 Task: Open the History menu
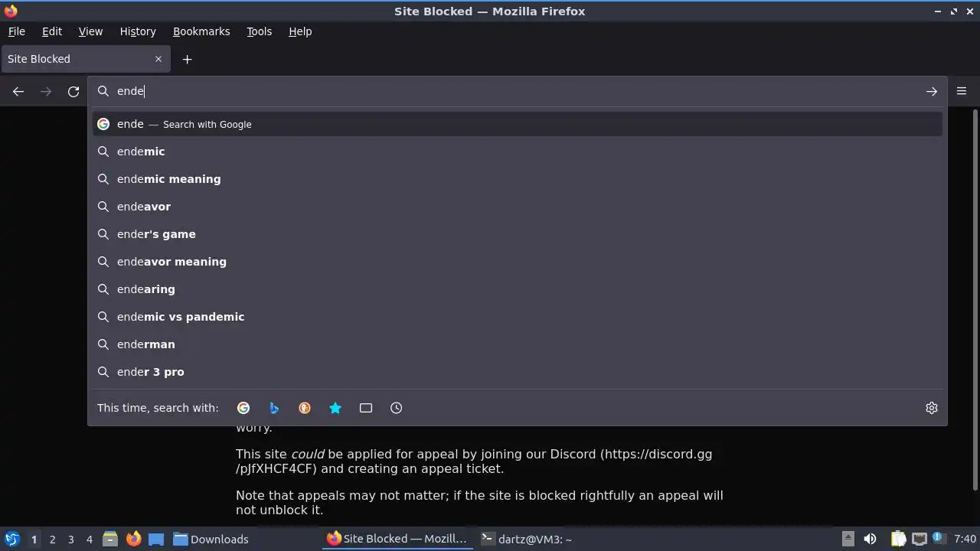[x=138, y=31]
